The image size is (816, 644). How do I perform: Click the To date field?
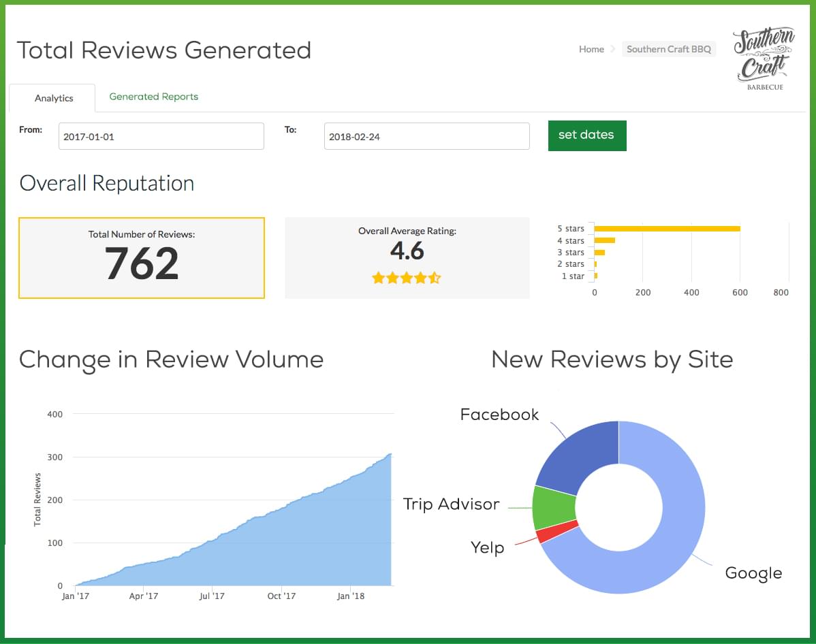tap(427, 136)
